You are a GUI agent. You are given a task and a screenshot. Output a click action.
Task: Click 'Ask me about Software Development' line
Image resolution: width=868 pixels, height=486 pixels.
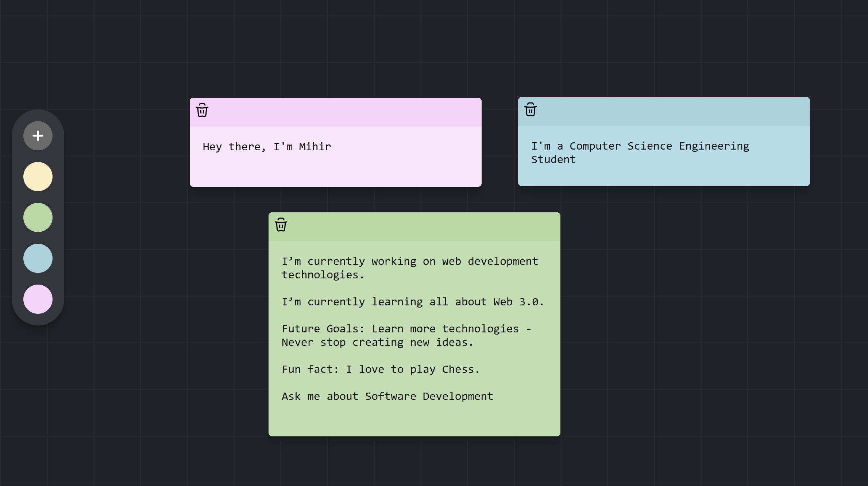click(387, 396)
